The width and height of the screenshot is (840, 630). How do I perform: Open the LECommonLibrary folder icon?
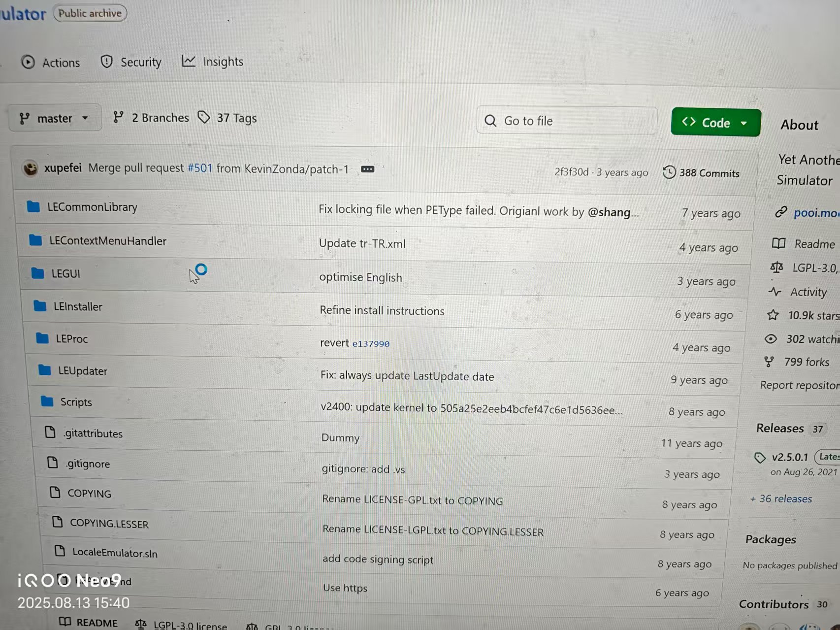coord(33,206)
